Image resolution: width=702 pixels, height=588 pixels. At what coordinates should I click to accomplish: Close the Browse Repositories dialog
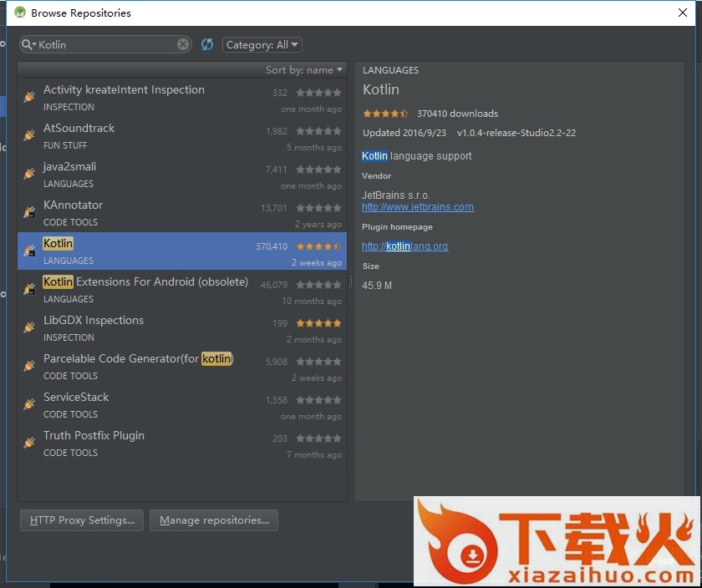coord(682,13)
